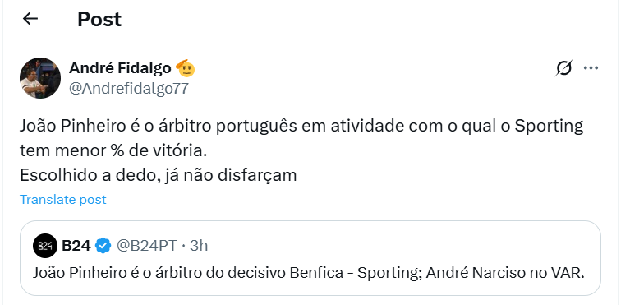Go back using the left arrow
This screenshot has width=644, height=305.
tap(30, 18)
